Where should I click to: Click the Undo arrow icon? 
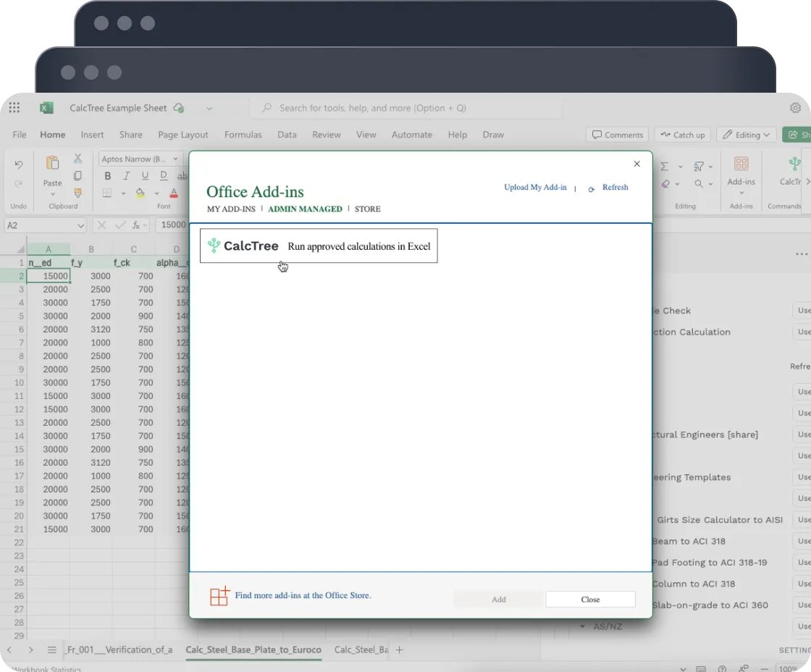click(x=19, y=164)
